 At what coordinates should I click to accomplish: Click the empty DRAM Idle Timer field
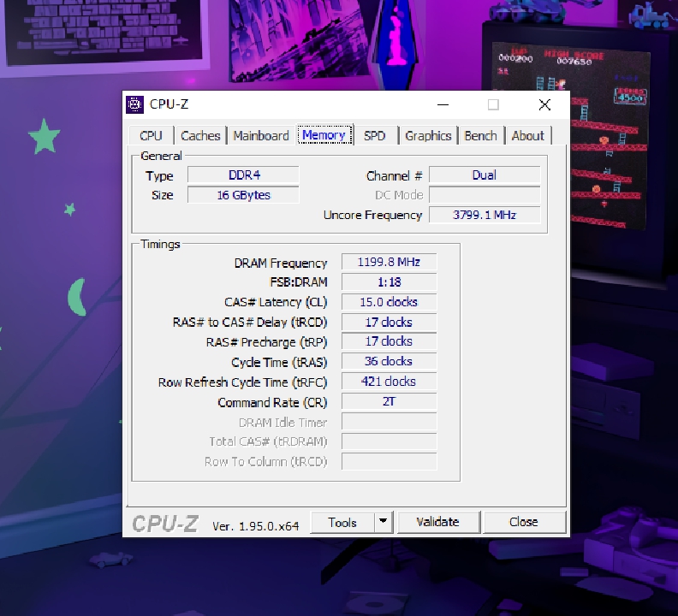point(390,422)
